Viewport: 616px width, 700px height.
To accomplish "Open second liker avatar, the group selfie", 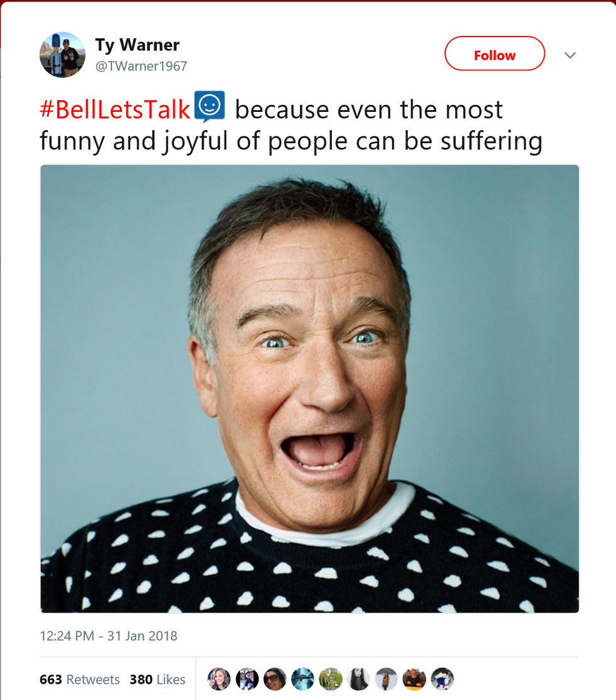I will click(247, 679).
